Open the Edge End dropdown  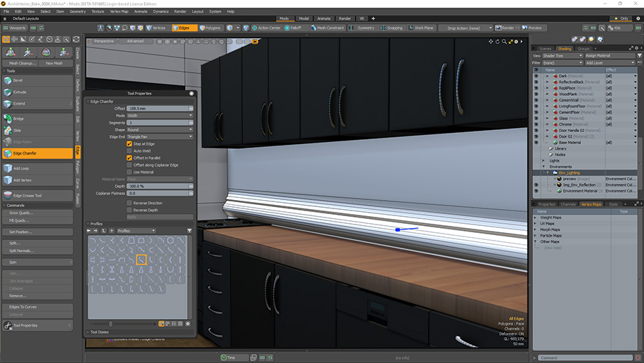tap(160, 136)
